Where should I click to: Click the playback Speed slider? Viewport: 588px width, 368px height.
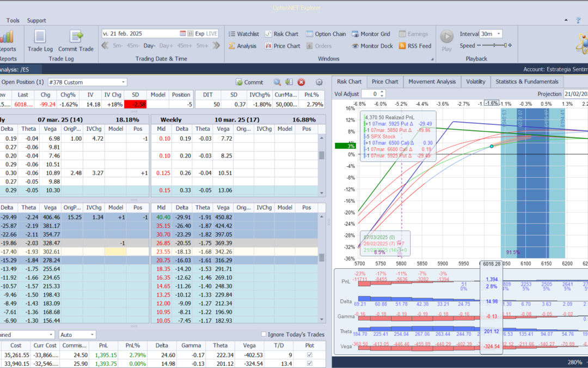[494, 45]
